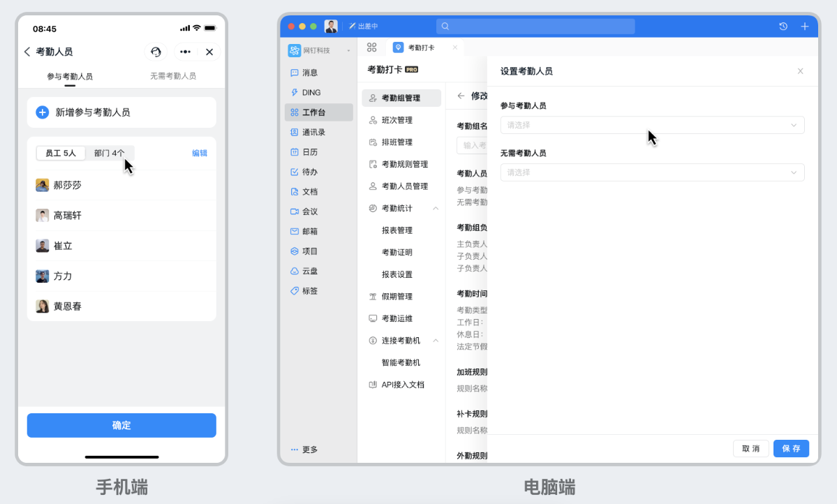
Task: Open 报表管理 submenu item
Action: pyautogui.click(x=397, y=230)
